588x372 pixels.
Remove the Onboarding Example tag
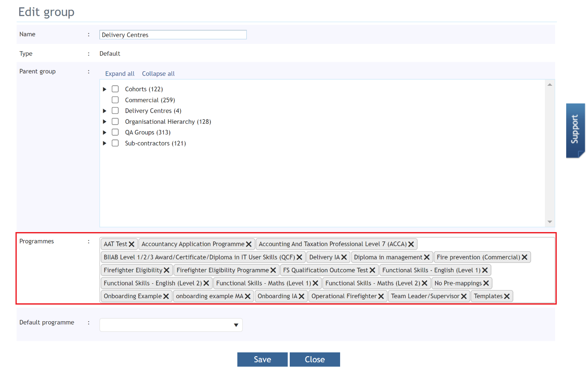[166, 296]
